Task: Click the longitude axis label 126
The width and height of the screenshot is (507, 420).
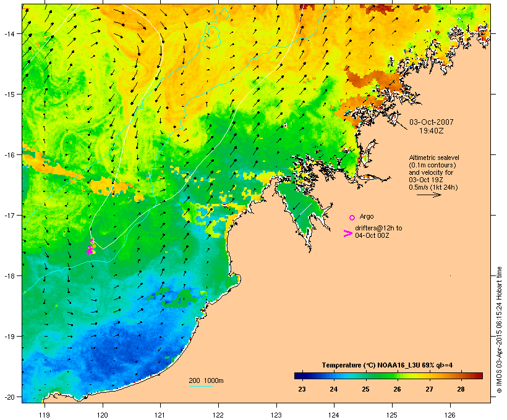Action: [450, 415]
